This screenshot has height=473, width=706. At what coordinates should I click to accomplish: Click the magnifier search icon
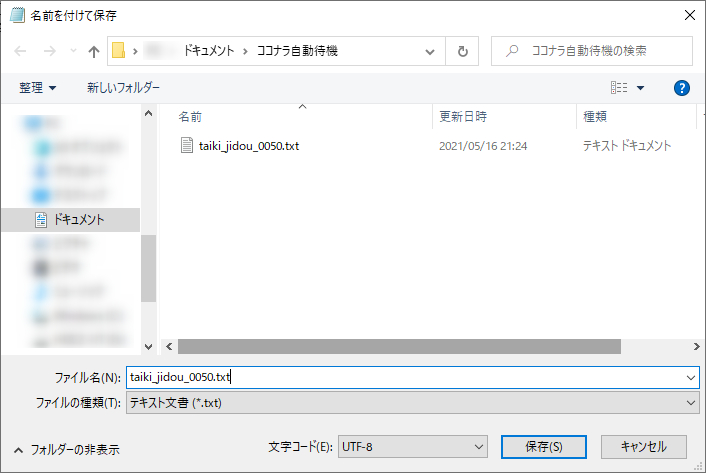click(x=511, y=51)
